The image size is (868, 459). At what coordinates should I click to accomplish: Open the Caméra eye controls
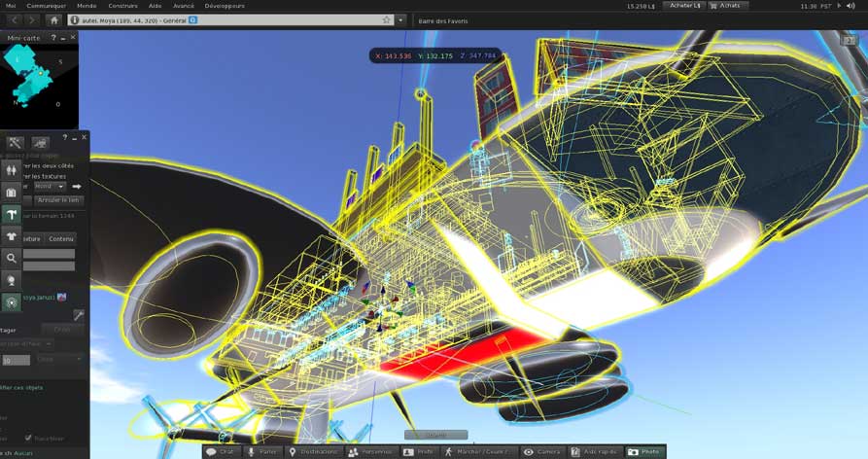(541, 452)
